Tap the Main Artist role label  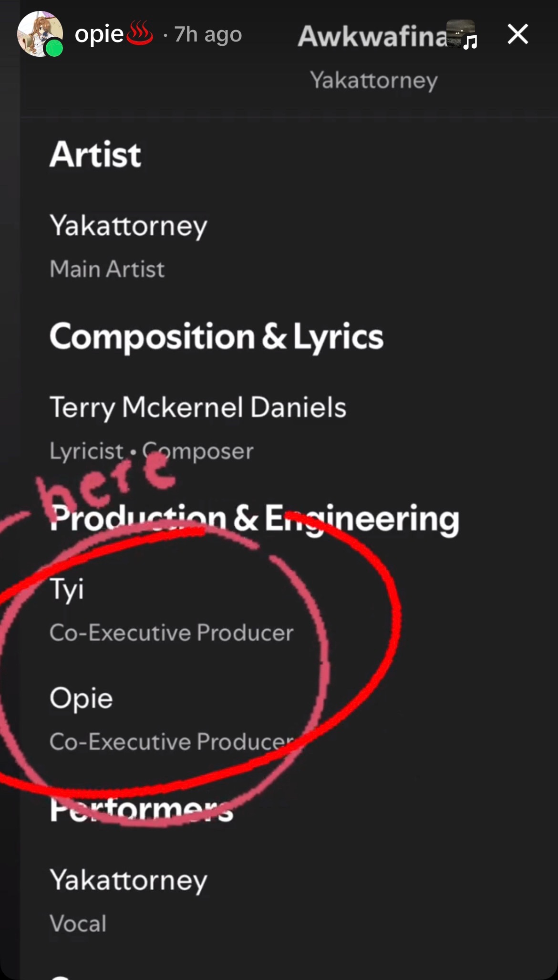tap(107, 269)
